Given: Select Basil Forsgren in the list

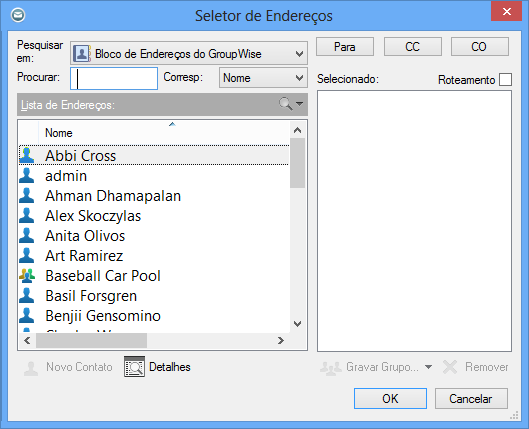Looking at the screenshot, I should [154, 296].
